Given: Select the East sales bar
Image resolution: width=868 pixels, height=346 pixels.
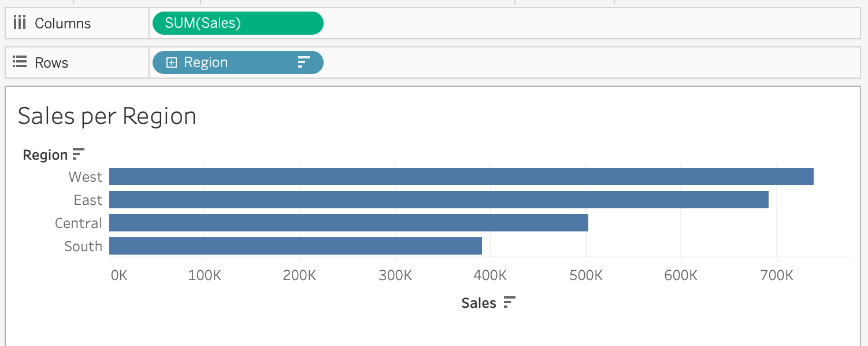Looking at the screenshot, I should pos(439,200).
